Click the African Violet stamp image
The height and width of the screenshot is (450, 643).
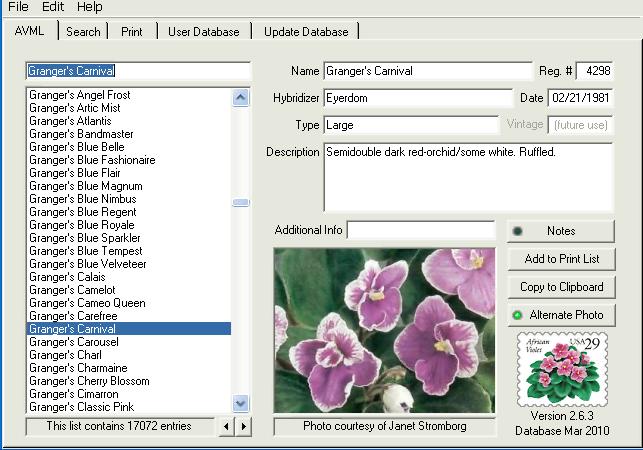(x=562, y=370)
